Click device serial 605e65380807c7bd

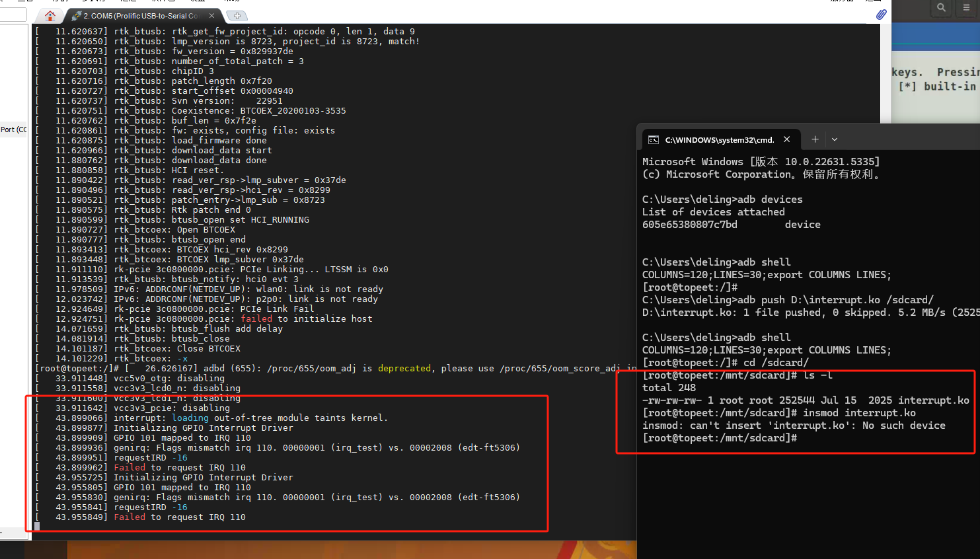point(689,225)
